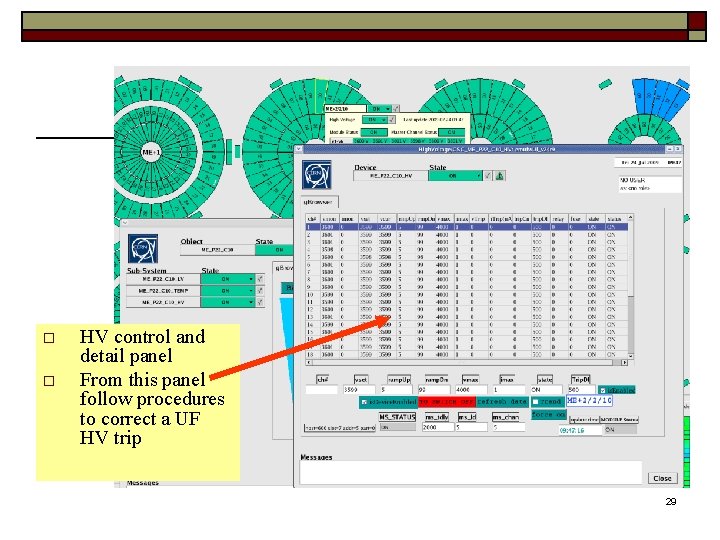720x540 pixels.
Task: Click the horizontal scrollbar under the channel table
Action: [x=467, y=362]
